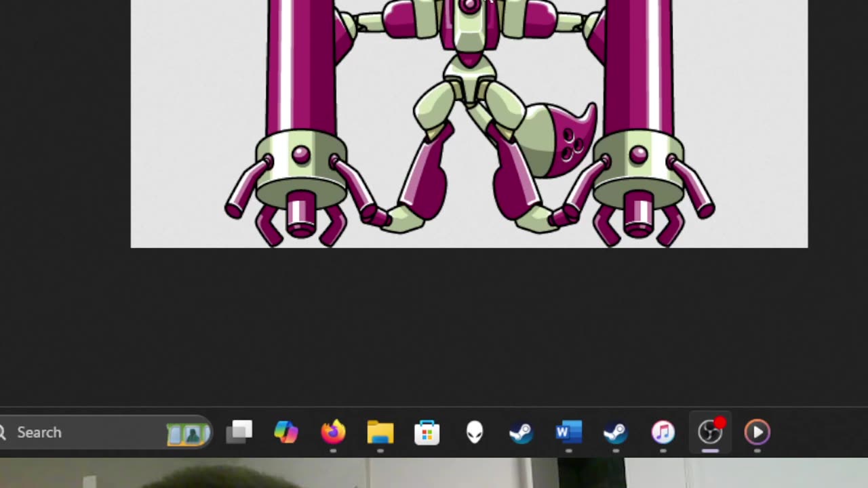Open the second Steam icon right of Word

click(x=616, y=432)
